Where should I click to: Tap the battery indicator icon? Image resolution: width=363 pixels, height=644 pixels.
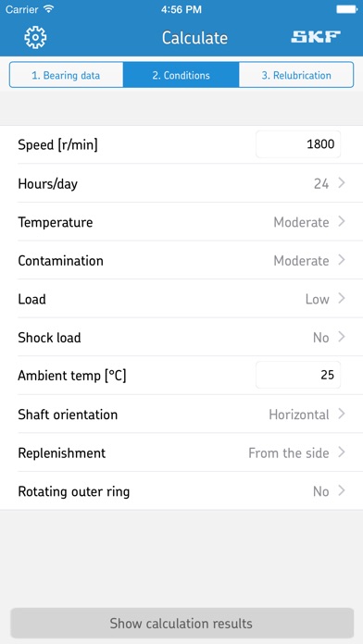point(346,9)
